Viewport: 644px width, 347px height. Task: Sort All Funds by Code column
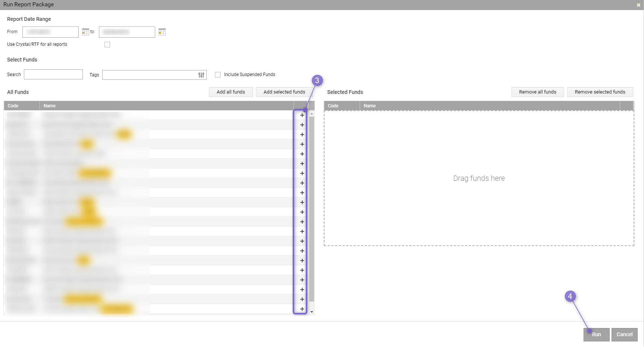[x=22, y=106]
